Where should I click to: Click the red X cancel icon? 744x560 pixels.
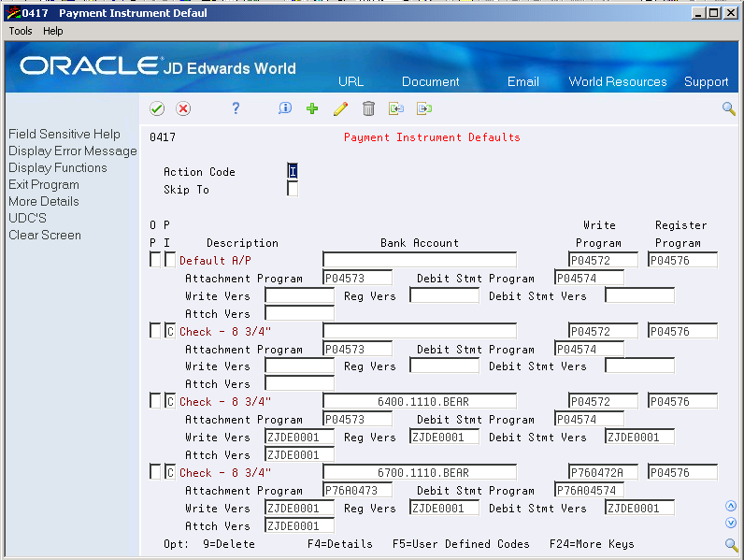[x=183, y=108]
